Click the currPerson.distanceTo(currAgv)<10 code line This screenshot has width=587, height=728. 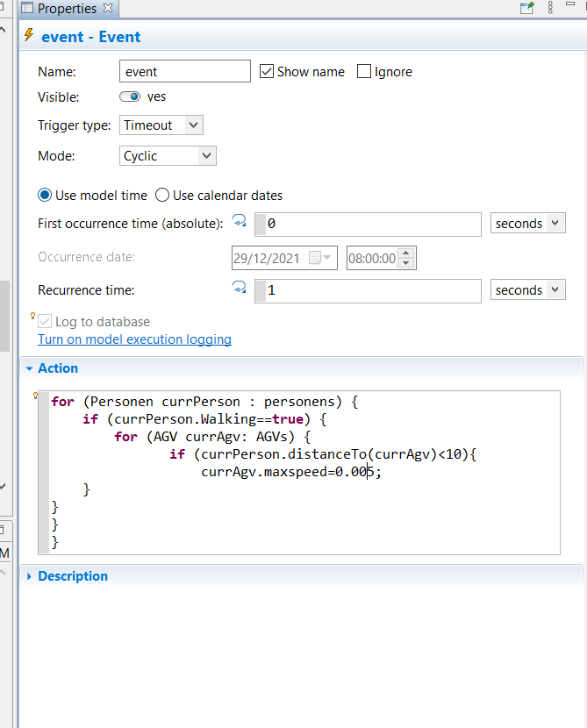point(323,454)
